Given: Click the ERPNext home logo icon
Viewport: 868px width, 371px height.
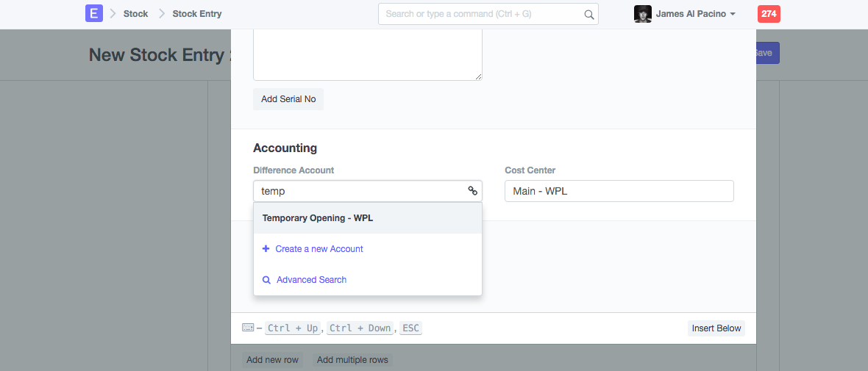Looking at the screenshot, I should coord(93,14).
